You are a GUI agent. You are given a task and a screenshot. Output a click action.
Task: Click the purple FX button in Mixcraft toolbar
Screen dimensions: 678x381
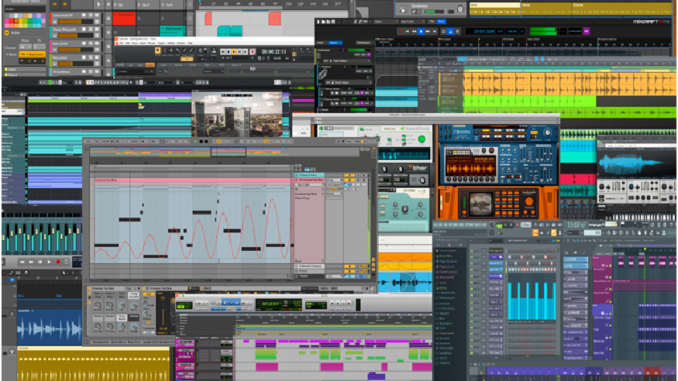click(x=586, y=31)
